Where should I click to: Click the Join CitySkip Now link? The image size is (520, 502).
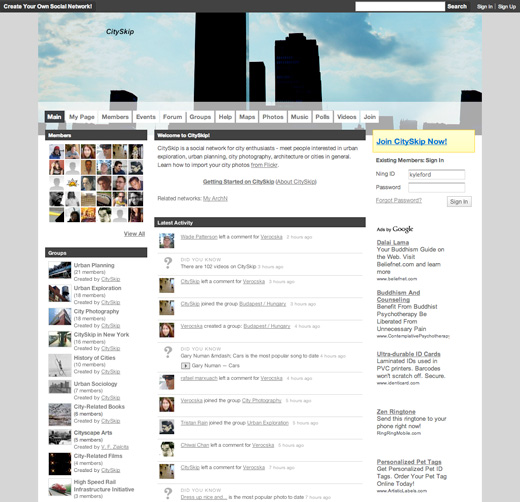point(412,141)
